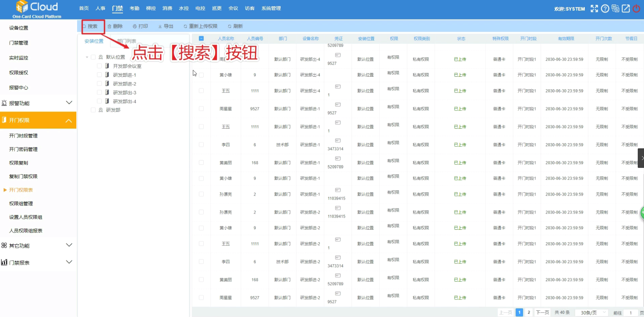This screenshot has width=644, height=317.
Task: Click the door icon beside 研发部出-3
Action: [107, 92]
